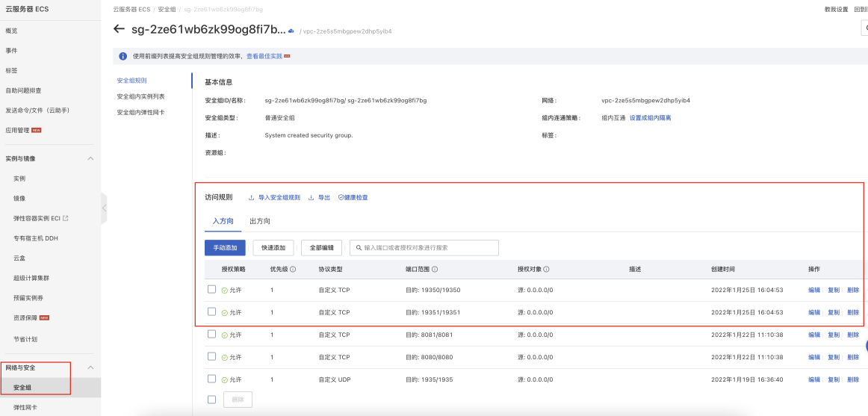
Task: Click the external-link icon beside 弹性容器实例 ECI
Action: [x=65, y=218]
